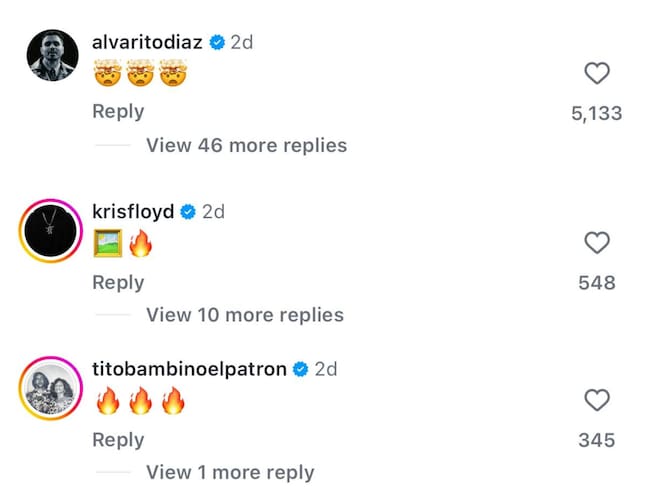Image resolution: width=650 pixels, height=487 pixels.
Task: Expand View 10 more replies
Action: click(244, 315)
